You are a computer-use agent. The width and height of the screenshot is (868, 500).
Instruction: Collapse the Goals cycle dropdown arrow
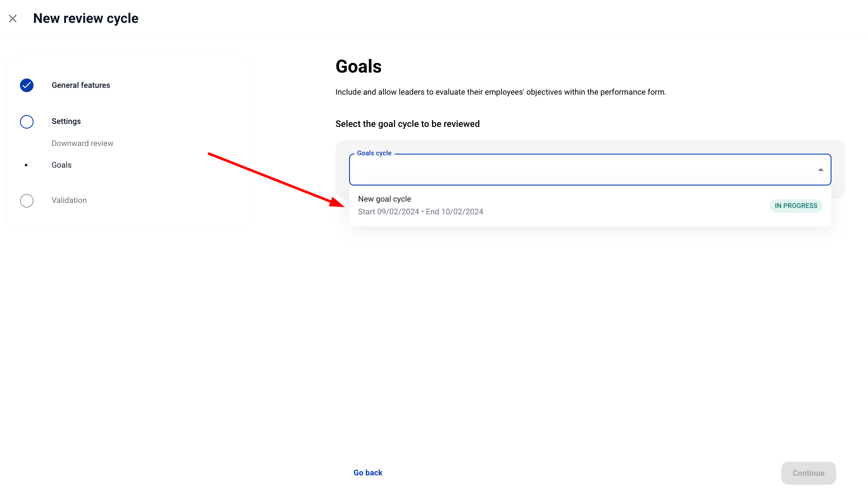click(820, 170)
